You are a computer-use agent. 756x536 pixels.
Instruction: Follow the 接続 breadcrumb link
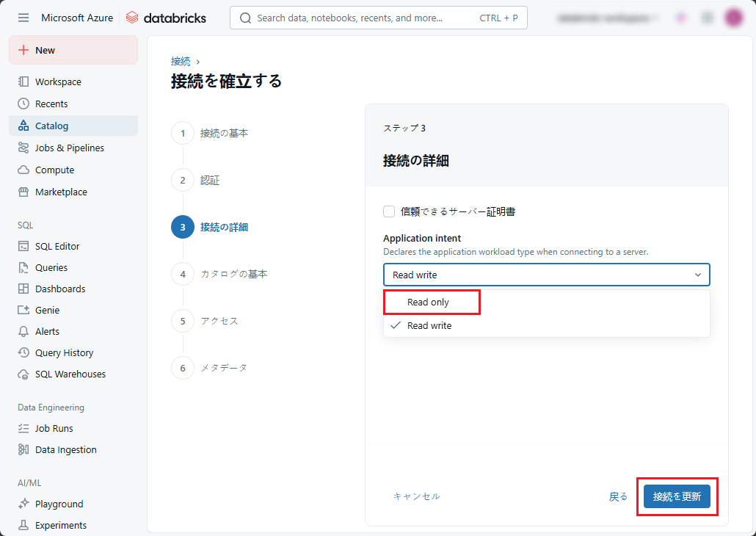tap(181, 62)
